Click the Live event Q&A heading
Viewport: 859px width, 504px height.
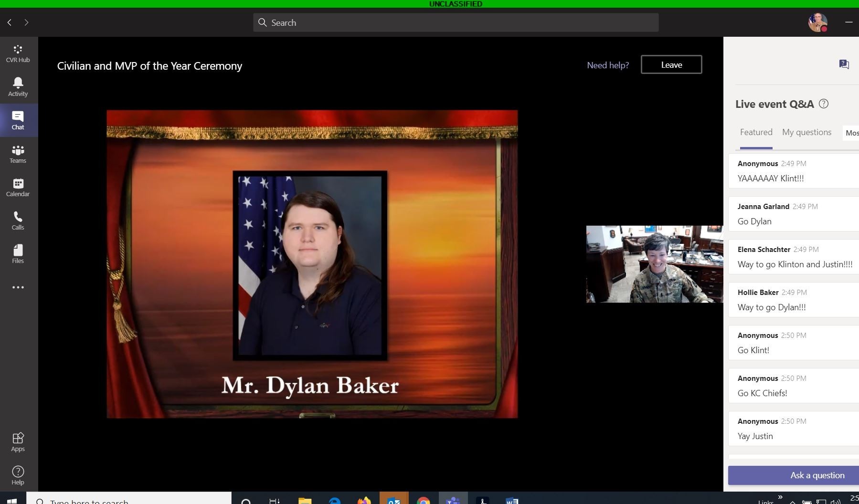(774, 104)
